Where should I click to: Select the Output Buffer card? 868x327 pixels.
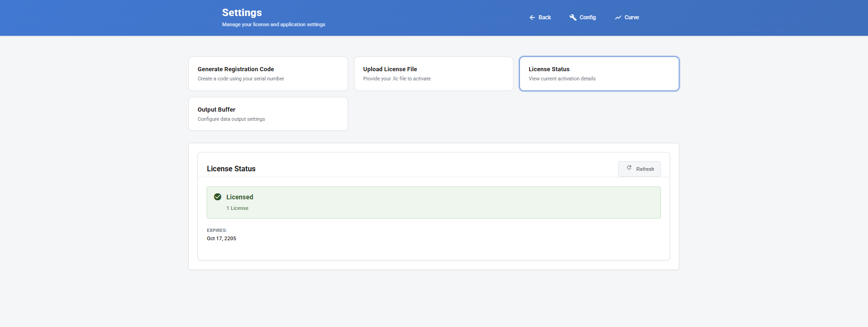(268, 114)
